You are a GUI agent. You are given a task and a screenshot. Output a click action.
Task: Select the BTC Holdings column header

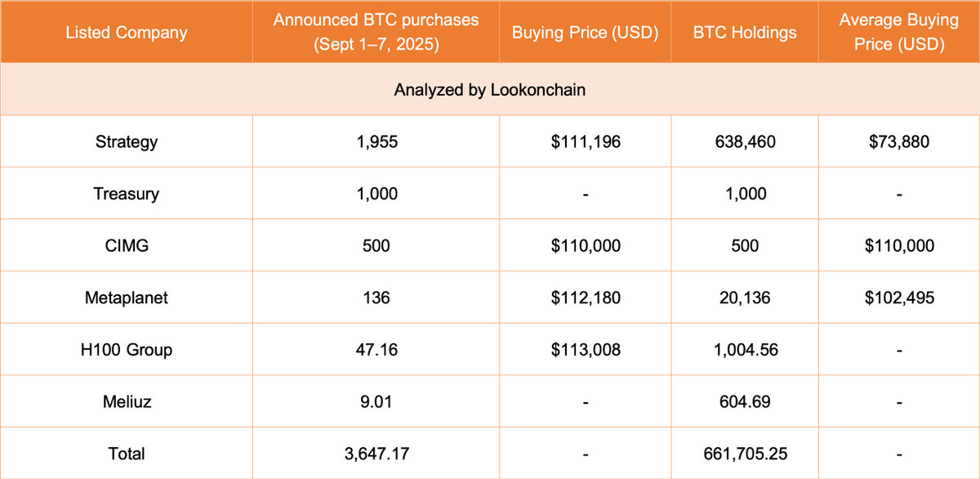[x=744, y=33]
